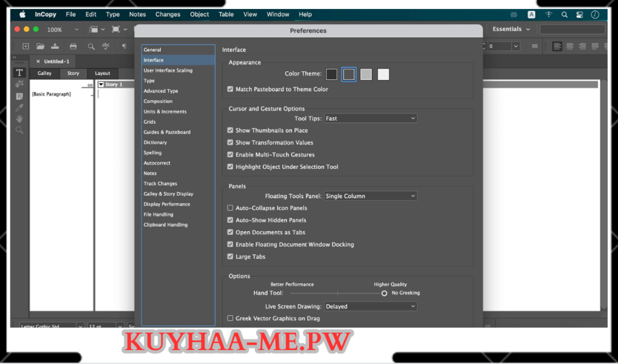Toggle Show Transformation Values checkbox
The width and height of the screenshot is (618, 364).
point(230,142)
